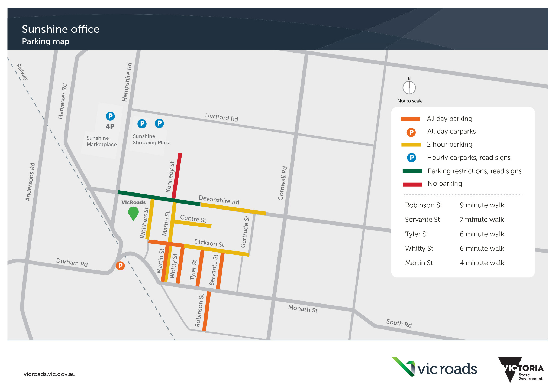This screenshot has width=555, height=392.
Task: Click the orange parking strip on Robinson St
Action: tap(206, 311)
